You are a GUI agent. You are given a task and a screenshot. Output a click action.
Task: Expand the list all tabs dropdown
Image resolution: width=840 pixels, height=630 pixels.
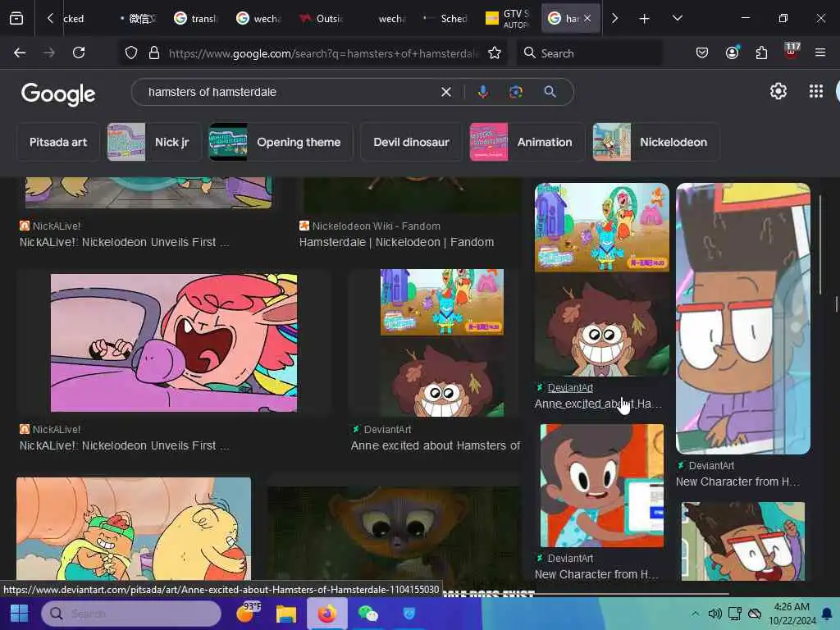[677, 18]
